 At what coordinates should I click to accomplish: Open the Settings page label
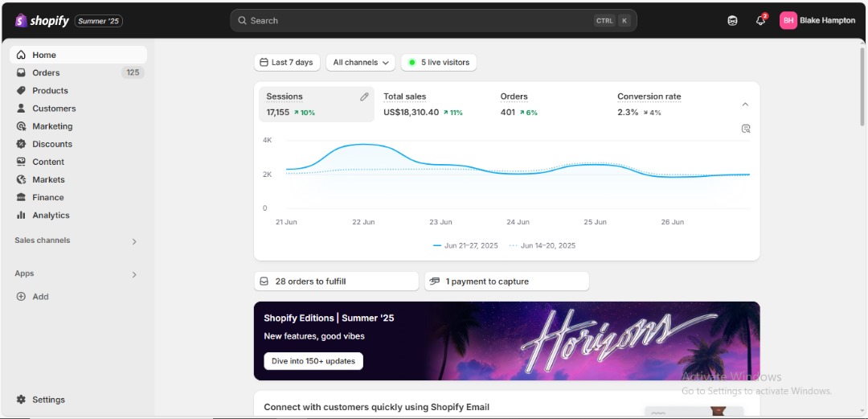point(48,399)
